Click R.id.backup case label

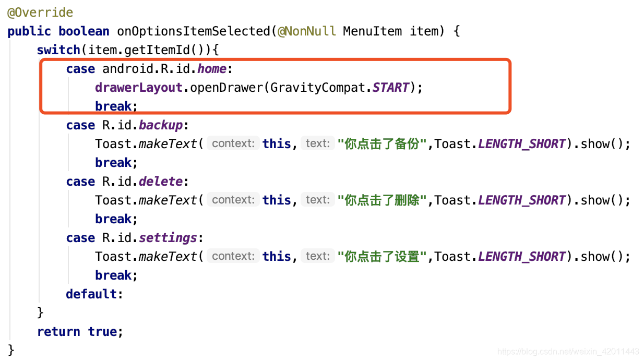(x=142, y=125)
